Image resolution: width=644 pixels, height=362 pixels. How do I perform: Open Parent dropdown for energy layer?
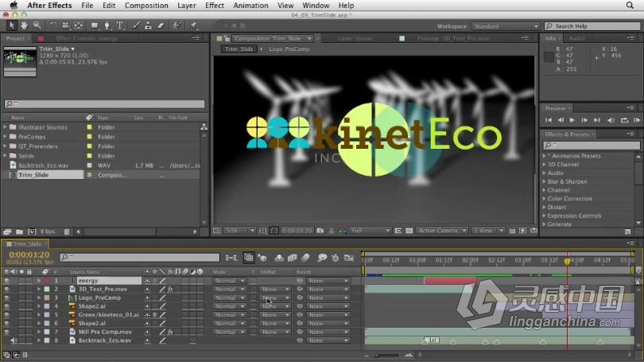point(328,281)
